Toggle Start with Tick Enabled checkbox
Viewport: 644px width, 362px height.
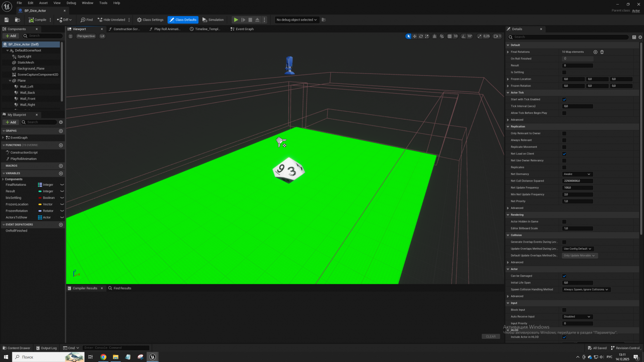pos(564,99)
